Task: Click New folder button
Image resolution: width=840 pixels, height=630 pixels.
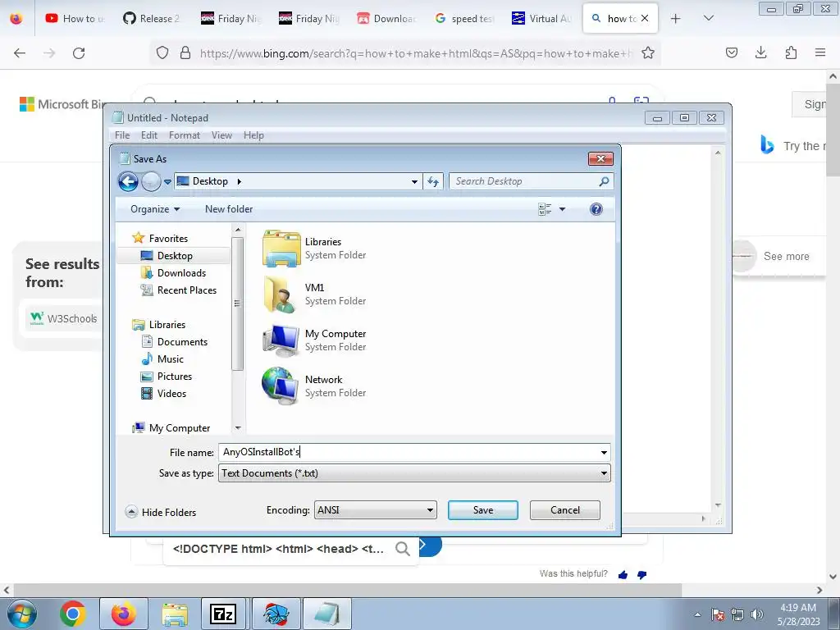Action: (x=229, y=209)
